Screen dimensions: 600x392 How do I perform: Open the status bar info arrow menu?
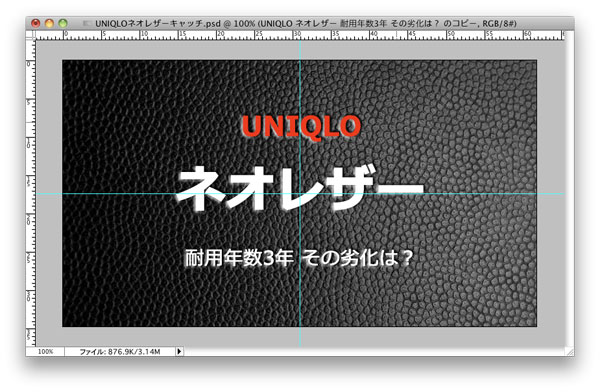(x=179, y=351)
